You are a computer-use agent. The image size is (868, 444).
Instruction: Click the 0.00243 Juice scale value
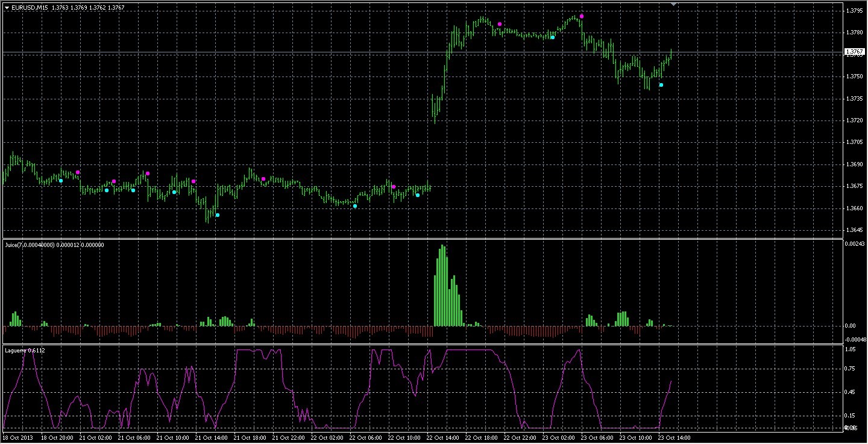(x=854, y=244)
